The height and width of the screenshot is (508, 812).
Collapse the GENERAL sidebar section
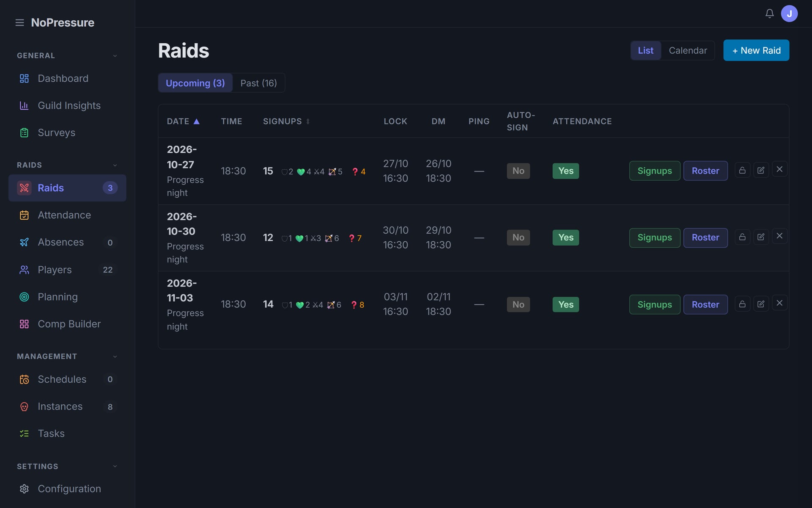(x=67, y=55)
